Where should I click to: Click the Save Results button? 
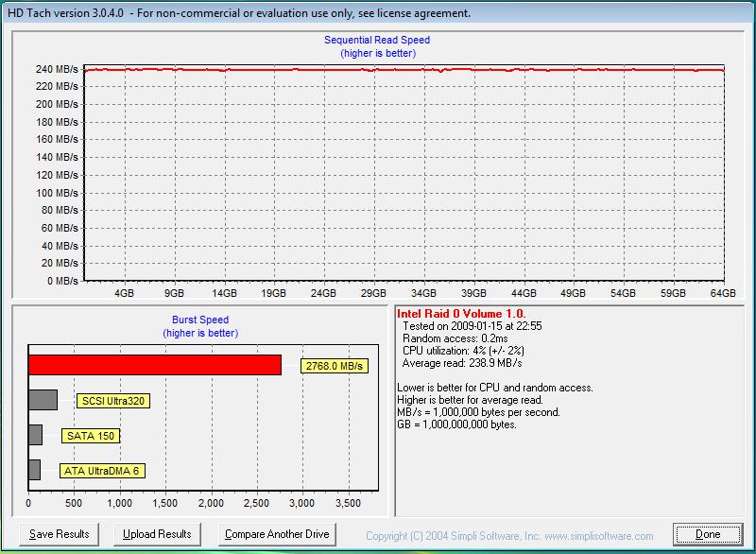tap(59, 534)
